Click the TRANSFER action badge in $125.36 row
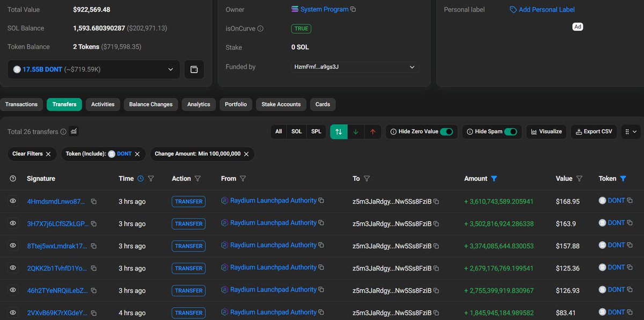644x320 pixels. [189, 268]
